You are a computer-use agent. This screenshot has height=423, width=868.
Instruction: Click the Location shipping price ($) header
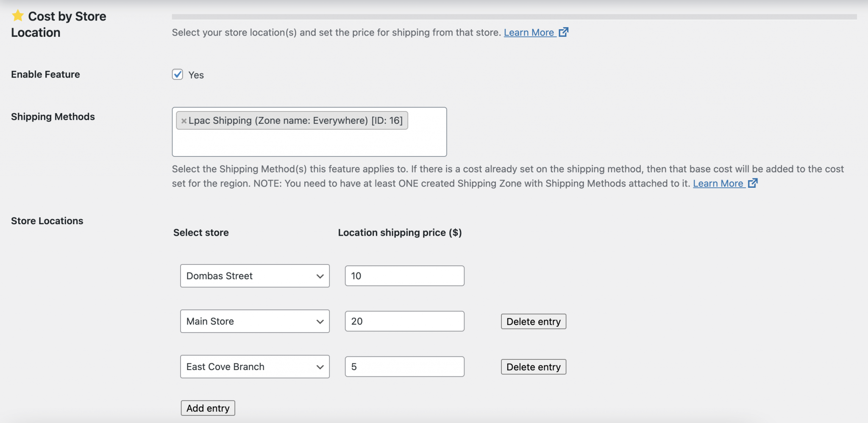[400, 232]
